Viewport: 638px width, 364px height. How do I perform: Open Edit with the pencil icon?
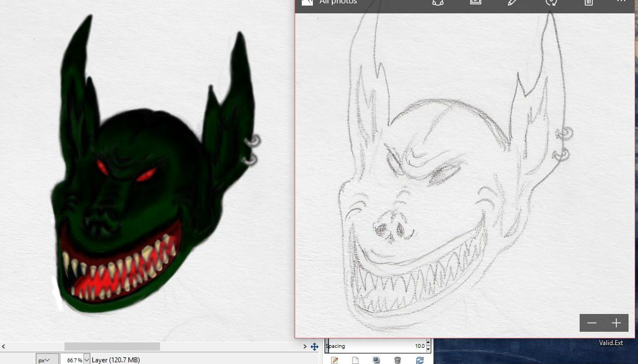[512, 2]
